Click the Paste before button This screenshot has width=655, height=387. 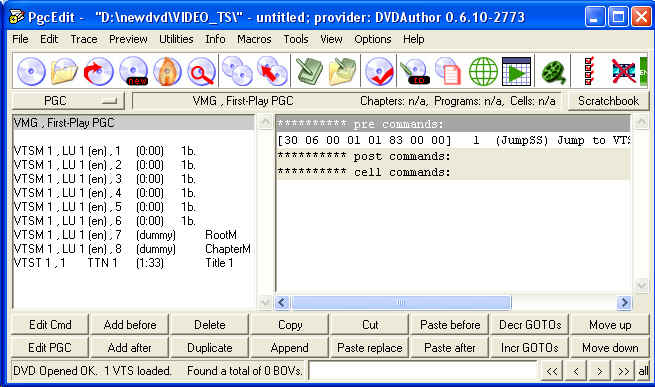click(x=450, y=325)
